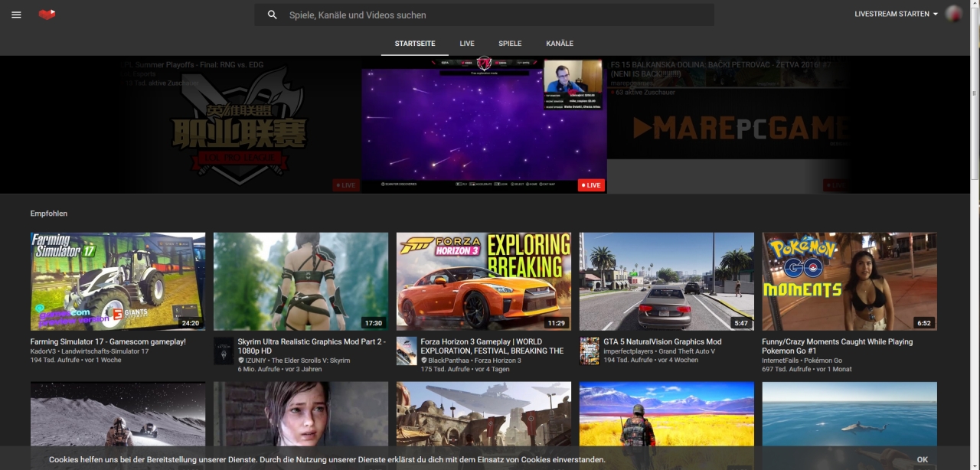This screenshot has width=980, height=470.
Task: Open Pokemon Go Moments video thumbnail
Action: click(x=850, y=282)
